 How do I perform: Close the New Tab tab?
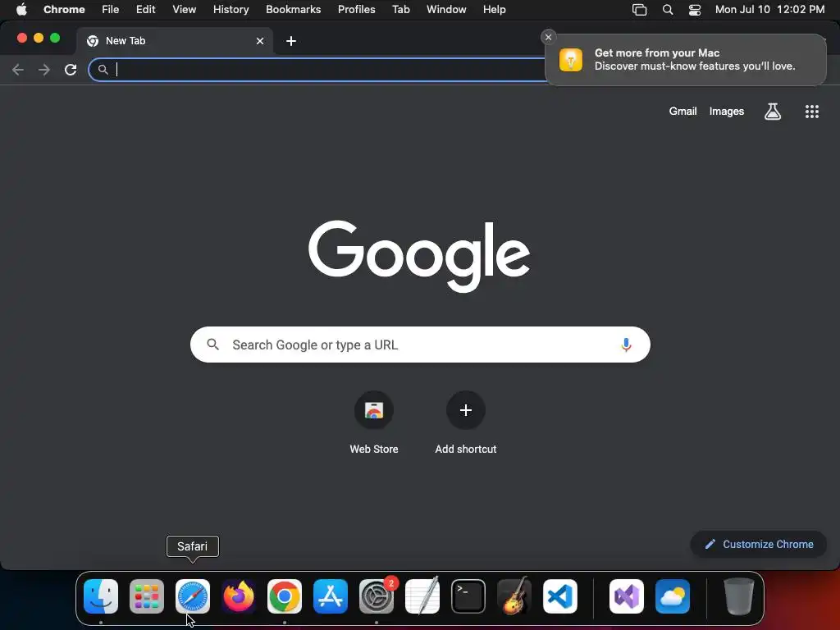[x=260, y=41]
